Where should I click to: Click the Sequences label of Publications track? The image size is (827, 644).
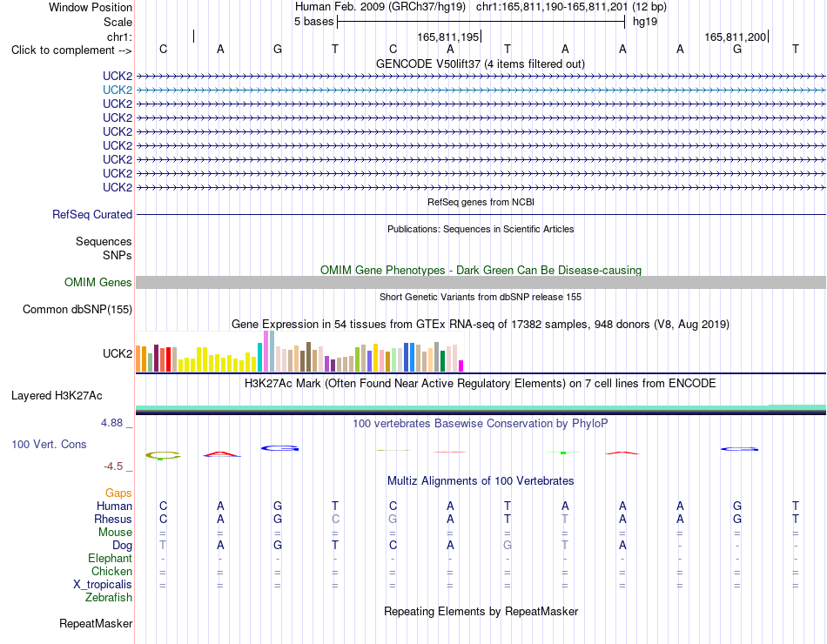[104, 242]
